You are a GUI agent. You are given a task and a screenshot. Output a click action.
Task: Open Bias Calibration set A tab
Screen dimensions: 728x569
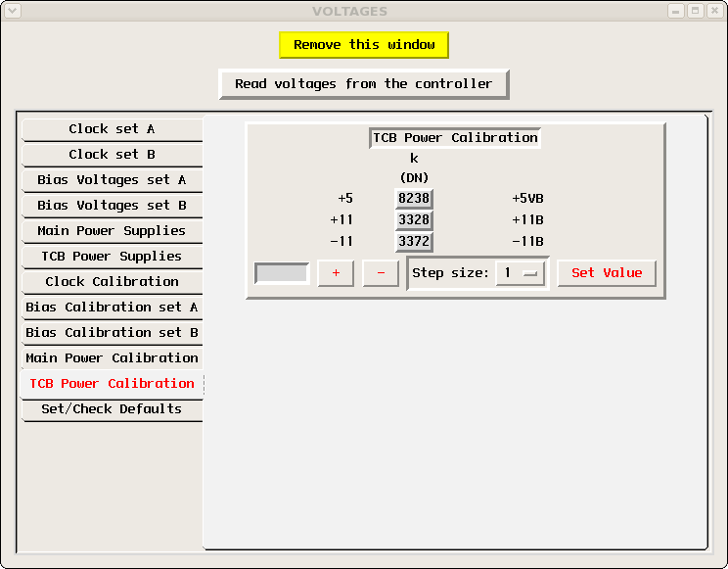(x=112, y=308)
